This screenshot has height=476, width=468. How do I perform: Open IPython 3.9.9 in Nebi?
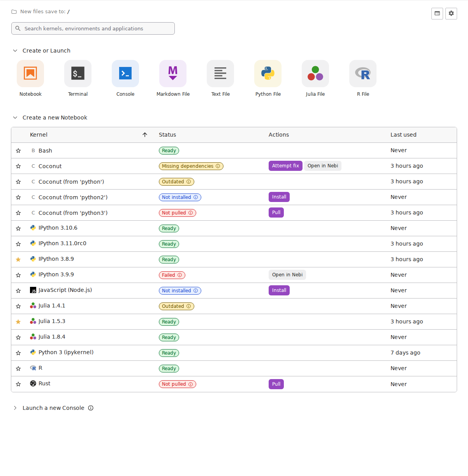coord(287,275)
